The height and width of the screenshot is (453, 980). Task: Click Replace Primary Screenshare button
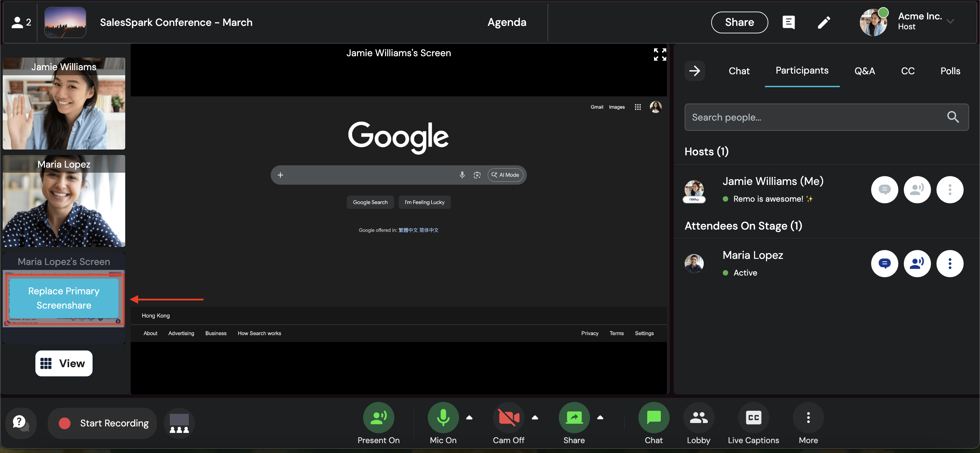point(64,298)
